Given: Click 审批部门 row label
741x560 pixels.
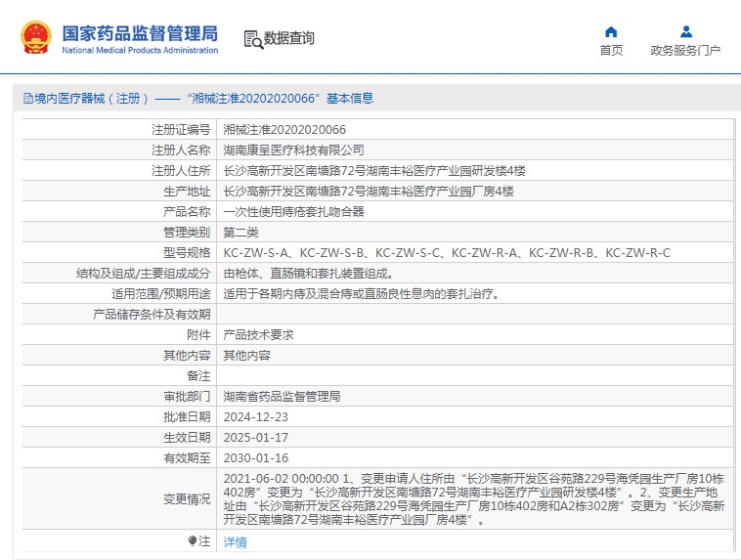Looking at the screenshot, I should [x=187, y=397].
